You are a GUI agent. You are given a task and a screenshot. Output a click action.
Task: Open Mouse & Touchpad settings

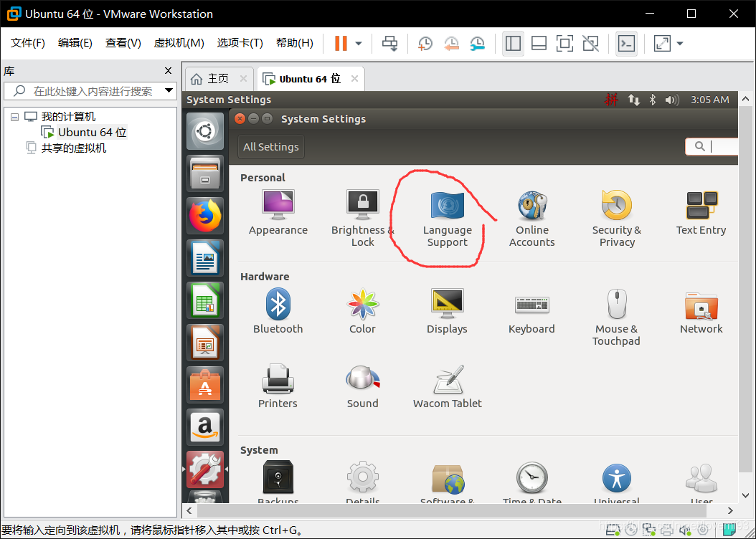pos(617,317)
